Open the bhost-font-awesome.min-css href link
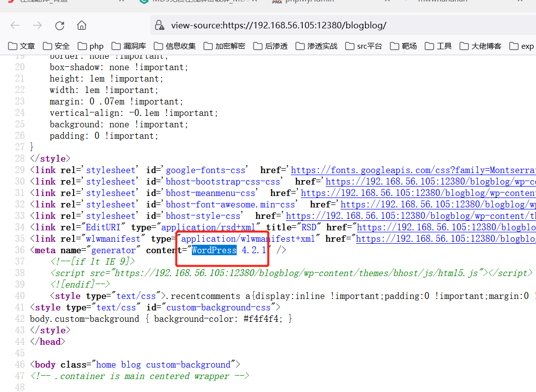The height and width of the screenshot is (392, 536). point(438,204)
